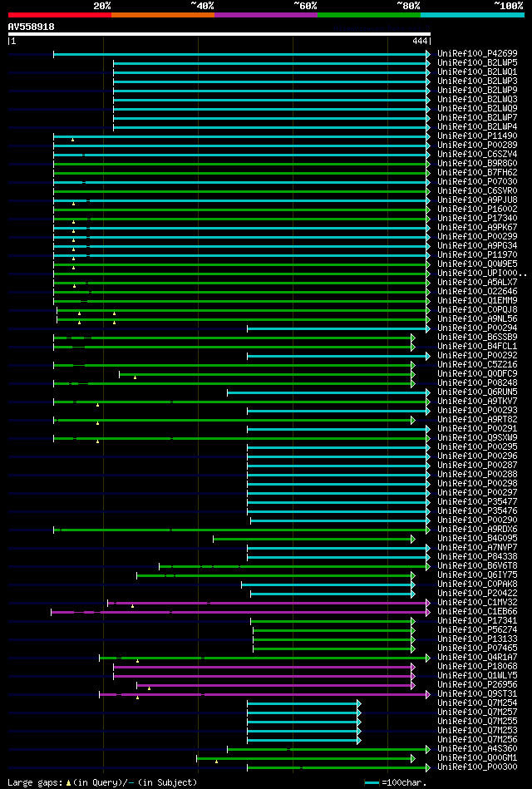Select the UniRef100_P16002 label
Screen dimensions: 532x789
pos(478,209)
